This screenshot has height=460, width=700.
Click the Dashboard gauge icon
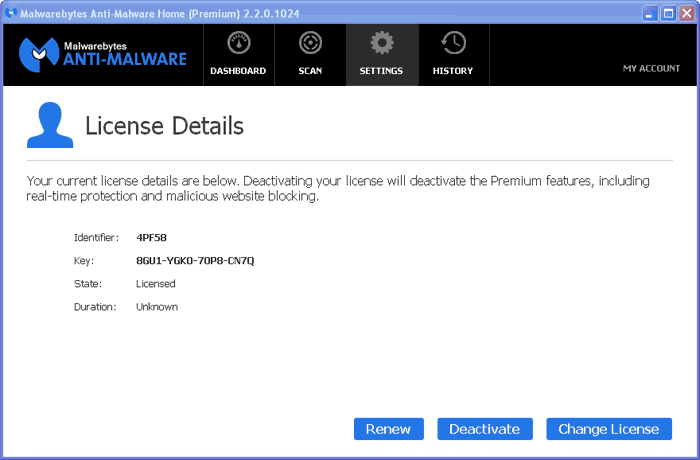[239, 43]
